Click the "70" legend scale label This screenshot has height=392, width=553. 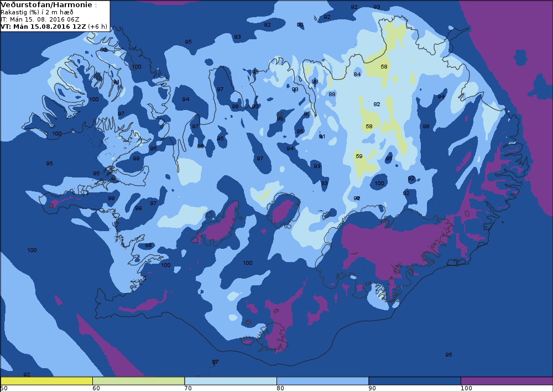[x=188, y=389]
